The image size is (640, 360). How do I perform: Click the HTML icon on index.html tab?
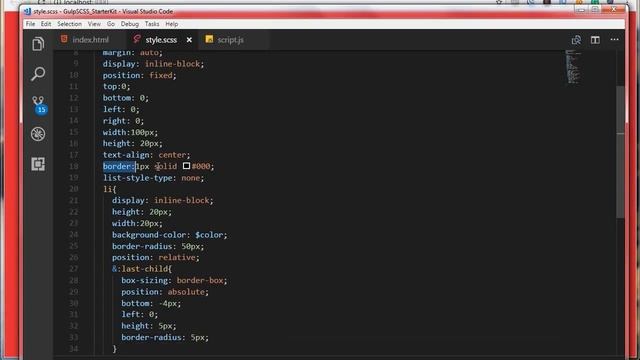pyautogui.click(x=64, y=39)
